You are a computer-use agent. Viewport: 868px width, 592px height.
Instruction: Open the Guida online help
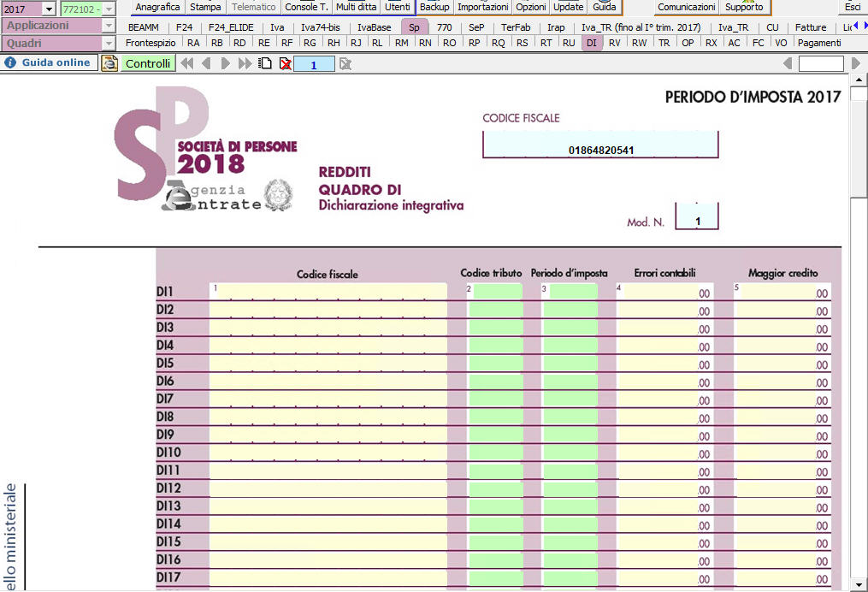coord(50,62)
